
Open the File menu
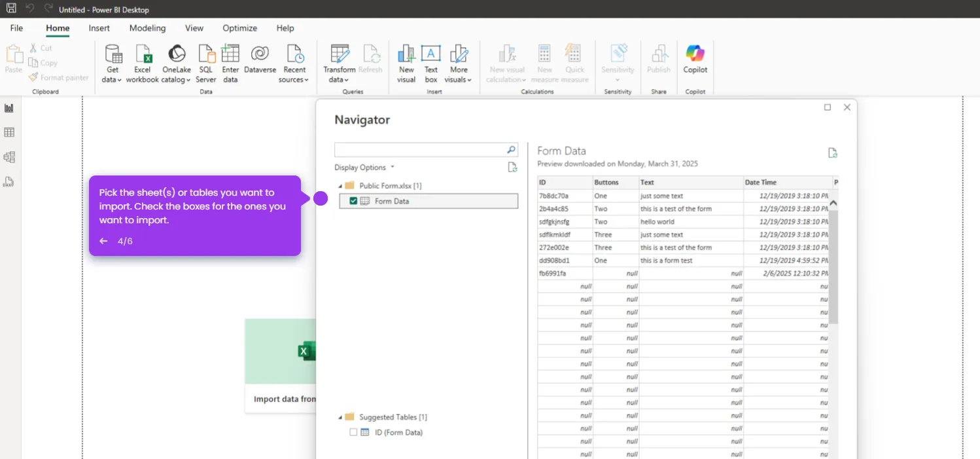click(16, 28)
